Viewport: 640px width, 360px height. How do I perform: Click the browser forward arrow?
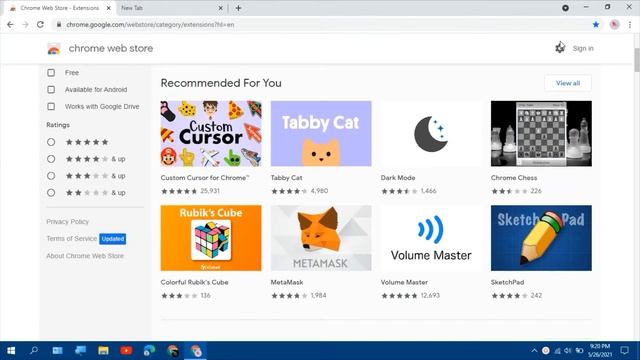click(x=25, y=24)
